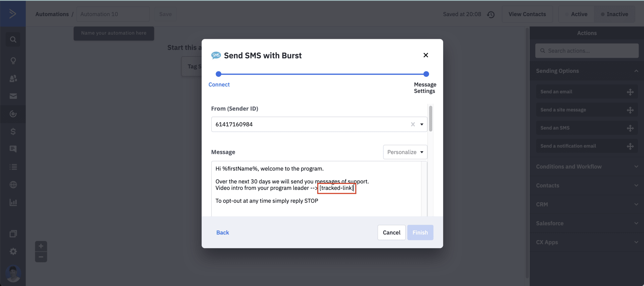Click move handle for Send a site message
This screenshot has height=286, width=644.
(x=630, y=110)
